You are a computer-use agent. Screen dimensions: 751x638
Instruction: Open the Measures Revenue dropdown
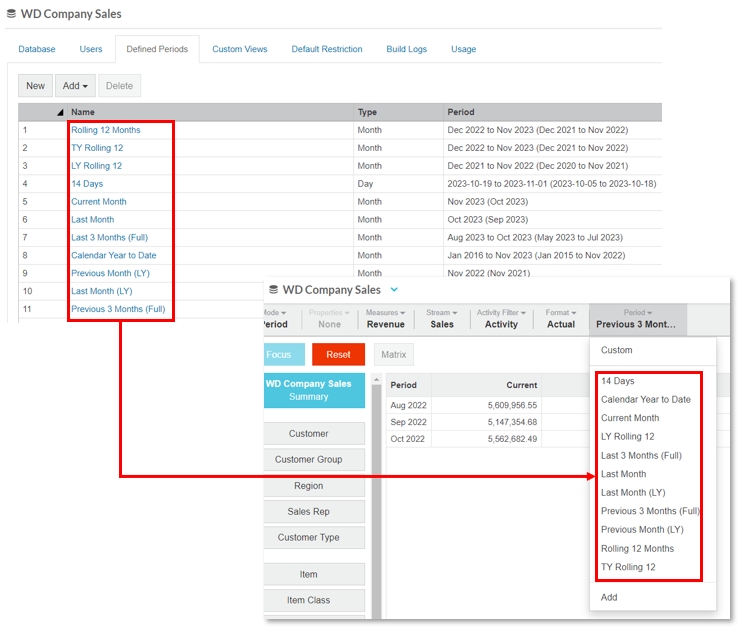(x=385, y=319)
